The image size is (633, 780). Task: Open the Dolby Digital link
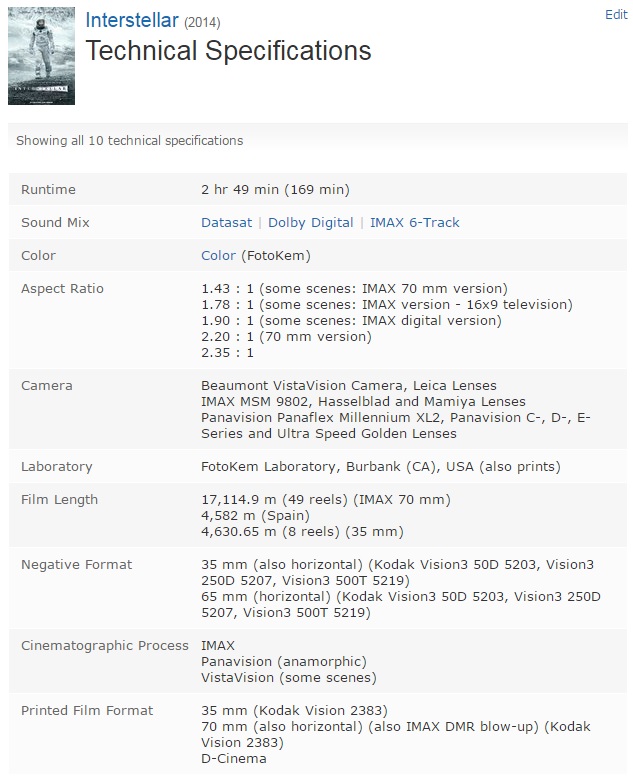click(311, 222)
